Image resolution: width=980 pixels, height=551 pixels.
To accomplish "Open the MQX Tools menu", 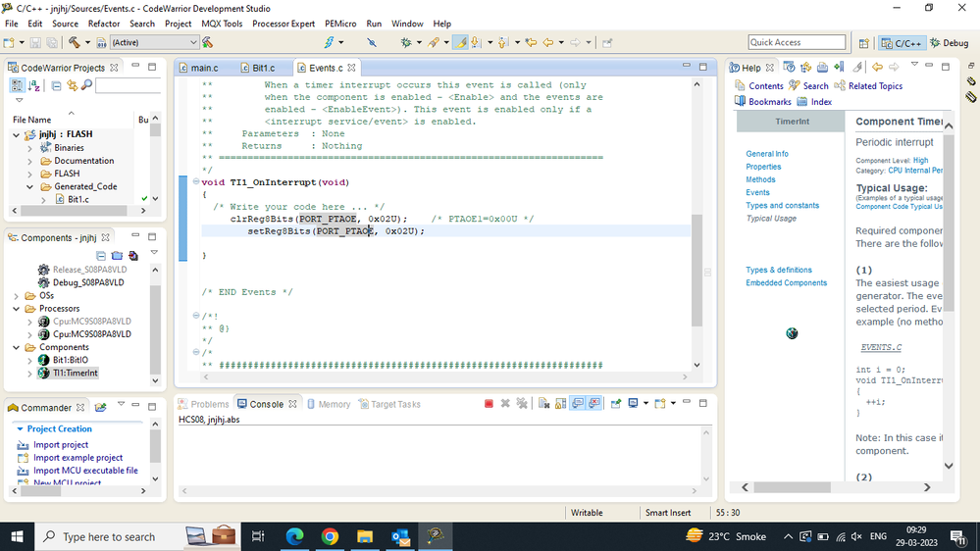I will [222, 24].
